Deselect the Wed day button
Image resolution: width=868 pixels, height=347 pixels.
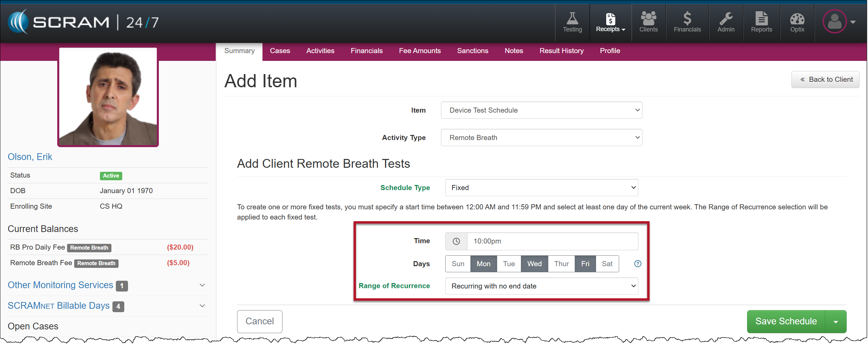(x=534, y=264)
